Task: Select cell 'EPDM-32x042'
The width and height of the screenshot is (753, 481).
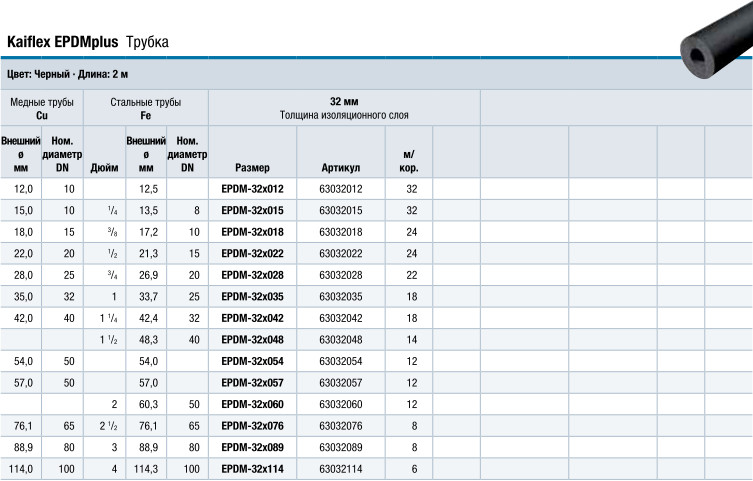Action: tap(252, 318)
